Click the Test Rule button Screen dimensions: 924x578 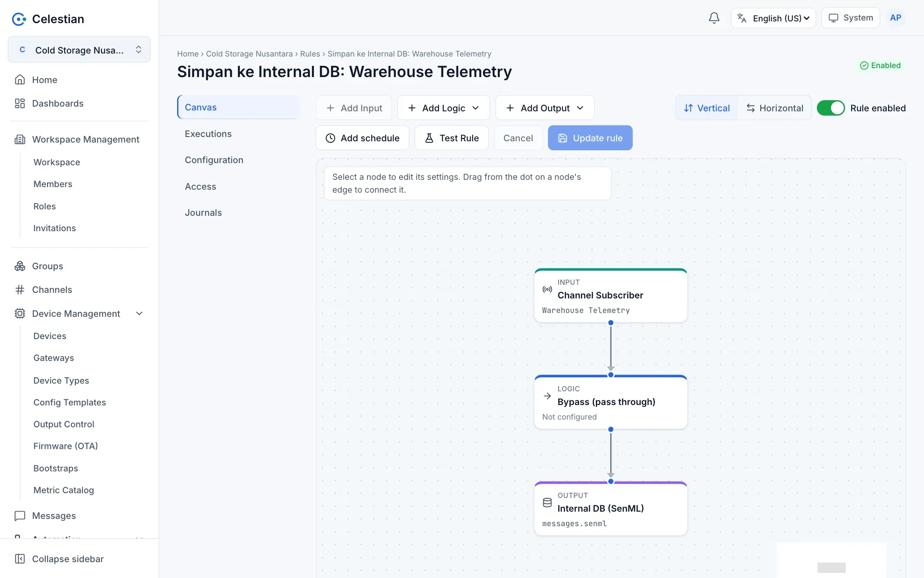coord(452,138)
